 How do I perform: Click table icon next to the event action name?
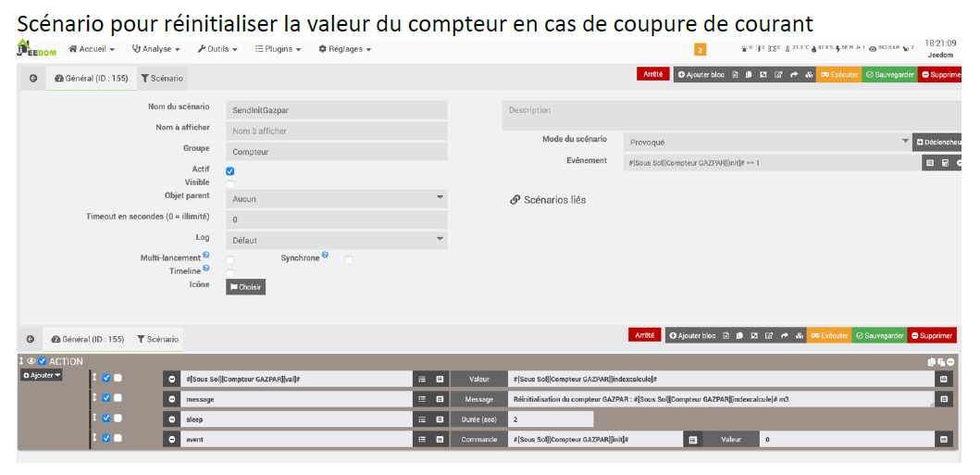point(440,440)
